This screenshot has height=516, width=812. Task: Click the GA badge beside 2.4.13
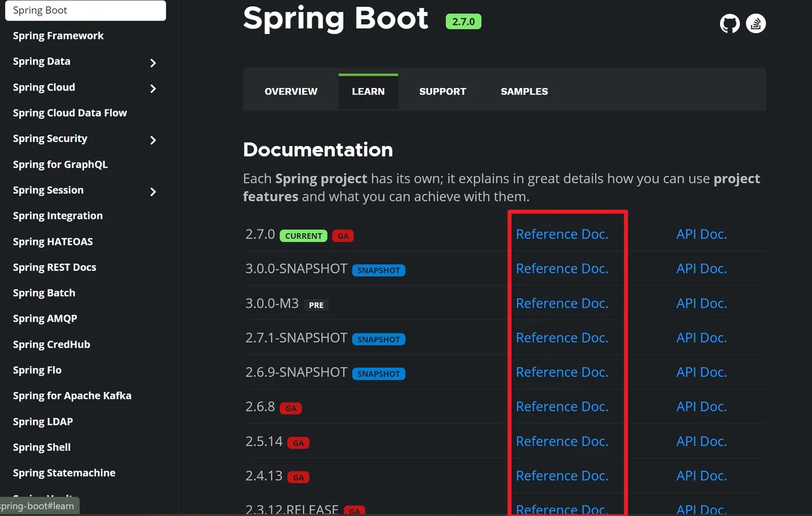click(299, 477)
